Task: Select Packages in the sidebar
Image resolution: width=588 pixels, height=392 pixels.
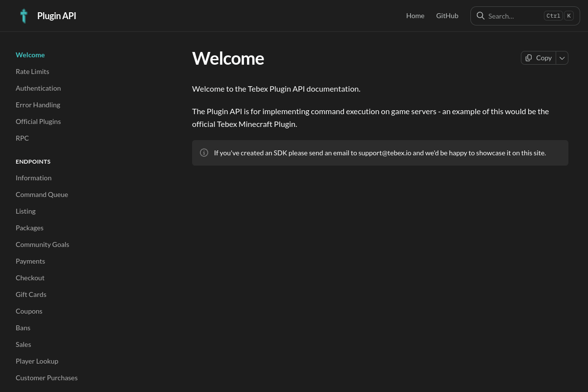Action: (x=29, y=228)
